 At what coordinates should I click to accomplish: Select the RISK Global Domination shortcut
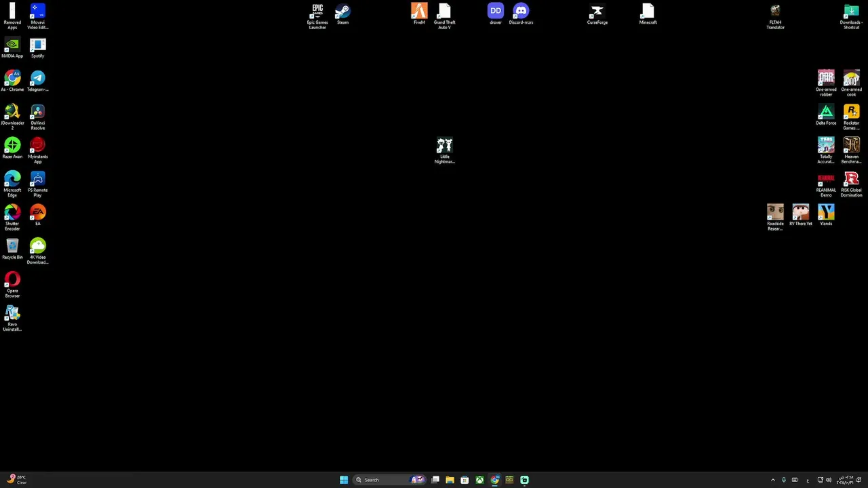pos(851,184)
